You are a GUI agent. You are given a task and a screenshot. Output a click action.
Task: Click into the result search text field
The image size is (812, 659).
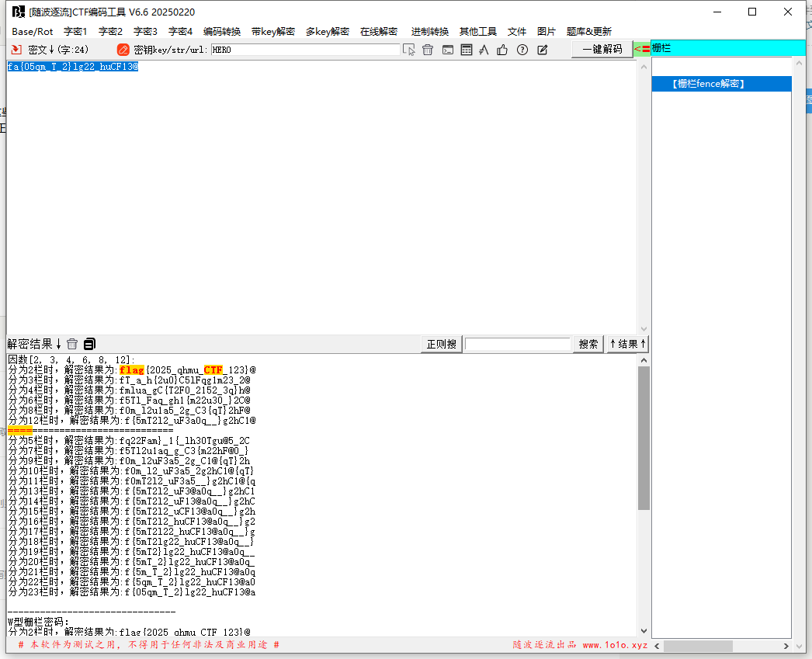[x=517, y=344]
